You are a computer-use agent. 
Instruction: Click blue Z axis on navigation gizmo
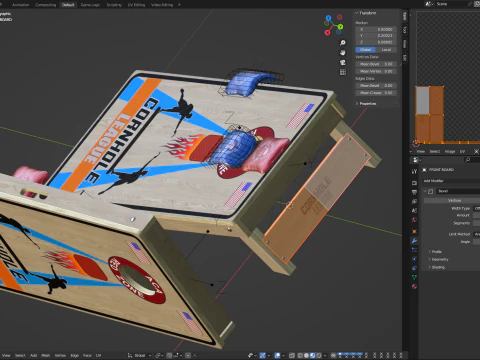[329, 18]
